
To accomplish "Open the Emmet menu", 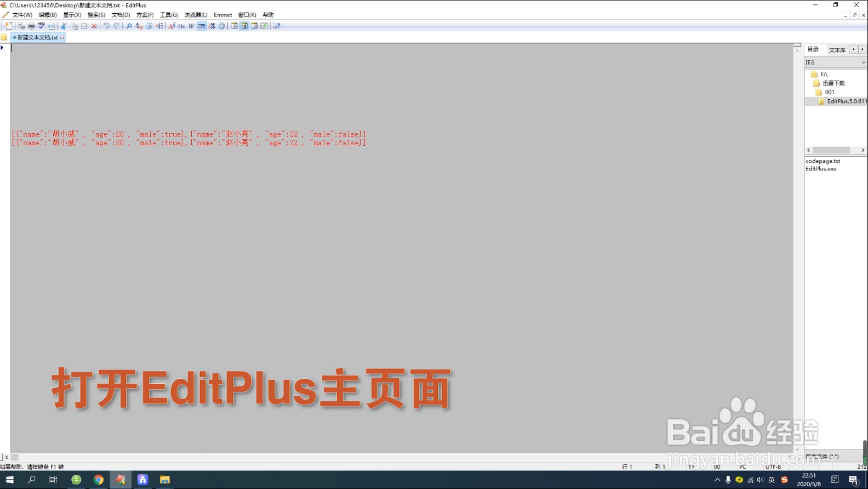I will coord(223,15).
